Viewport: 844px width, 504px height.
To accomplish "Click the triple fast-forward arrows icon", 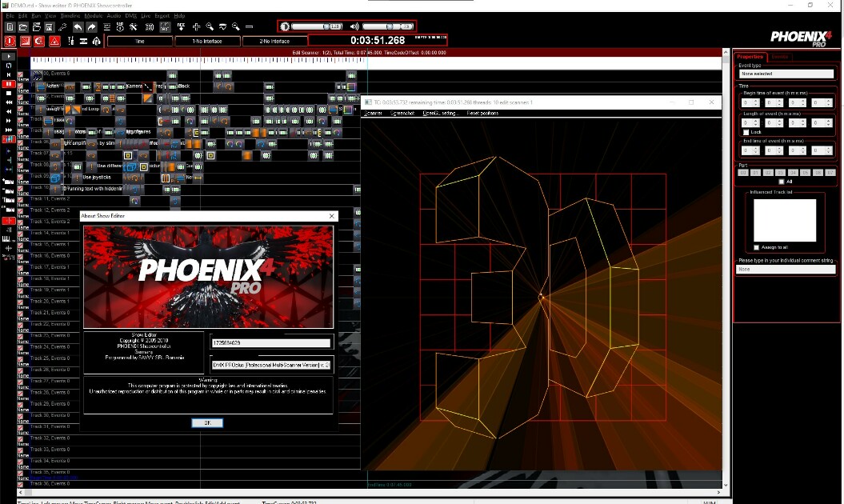I will [x=9, y=130].
